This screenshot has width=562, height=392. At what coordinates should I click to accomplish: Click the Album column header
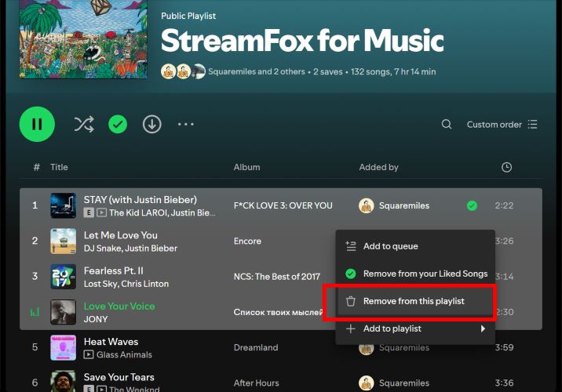246,167
